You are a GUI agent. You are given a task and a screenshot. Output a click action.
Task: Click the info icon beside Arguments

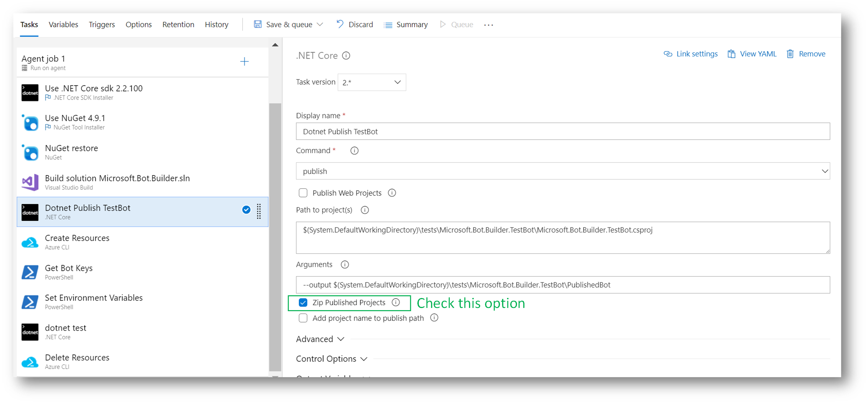(x=345, y=265)
